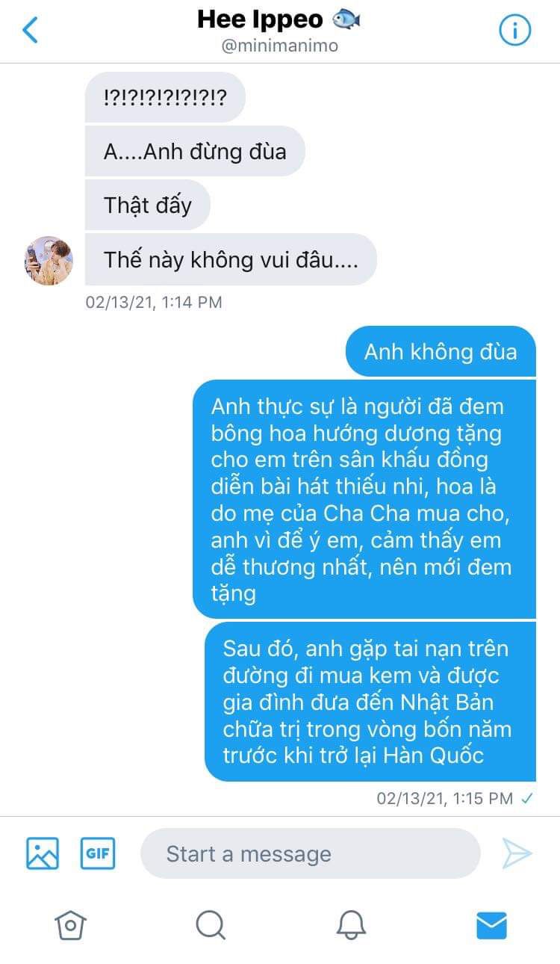Viewport: 560px width, 964px height.
Task: Tap the 'Thật đấy' message bubble
Action: tap(148, 205)
